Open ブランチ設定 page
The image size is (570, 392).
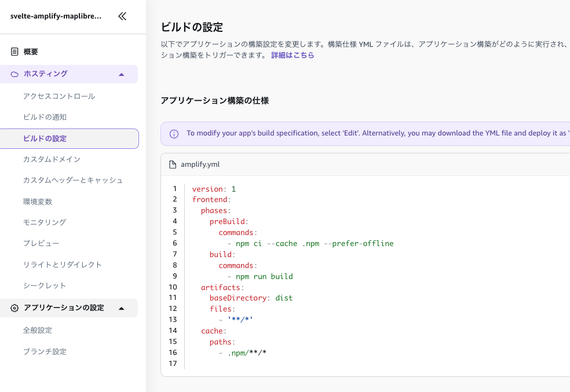click(45, 351)
